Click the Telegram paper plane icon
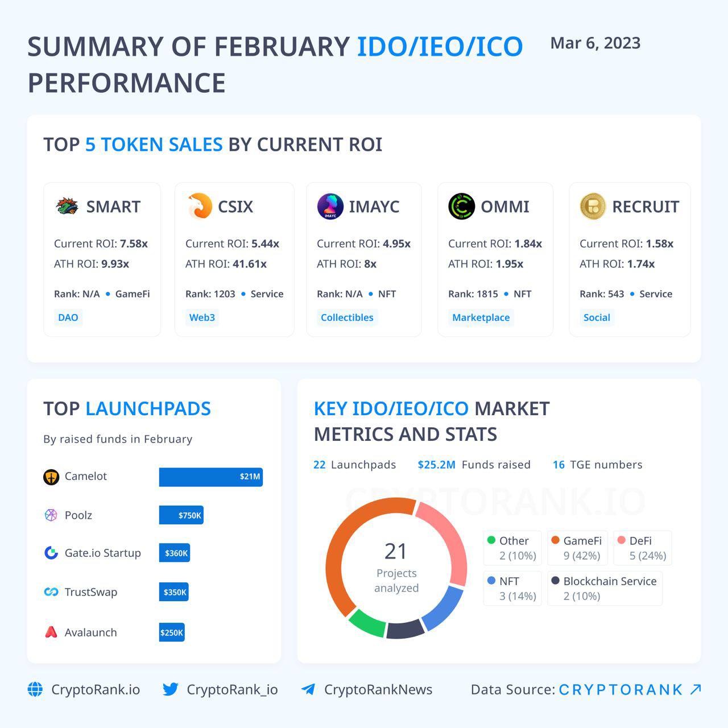 click(x=308, y=689)
